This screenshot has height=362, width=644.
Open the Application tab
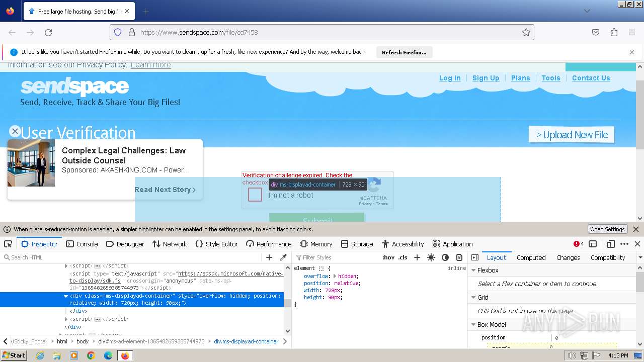point(453,244)
